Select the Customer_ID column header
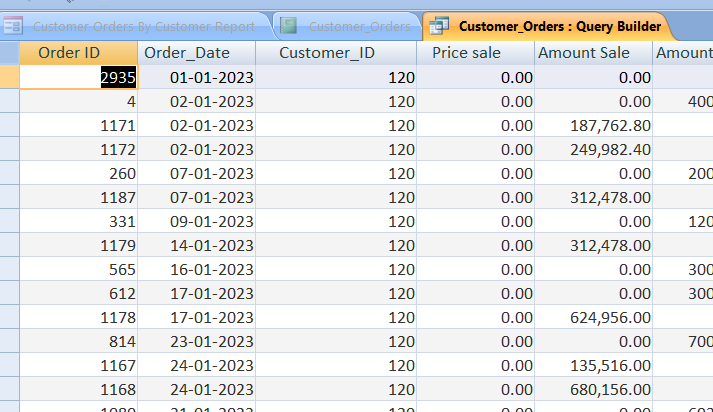Screen dimensions: 713x412 (x=336, y=53)
